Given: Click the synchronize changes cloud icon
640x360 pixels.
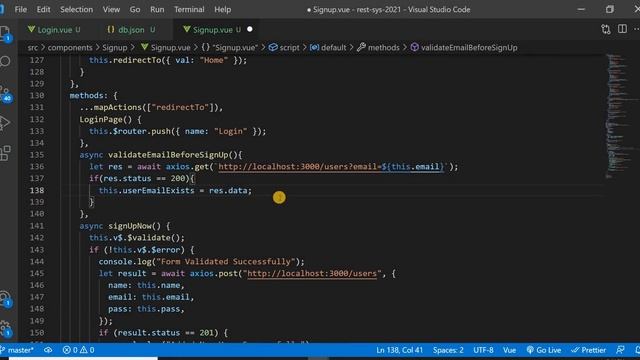Looking at the screenshot, I should point(48,350).
